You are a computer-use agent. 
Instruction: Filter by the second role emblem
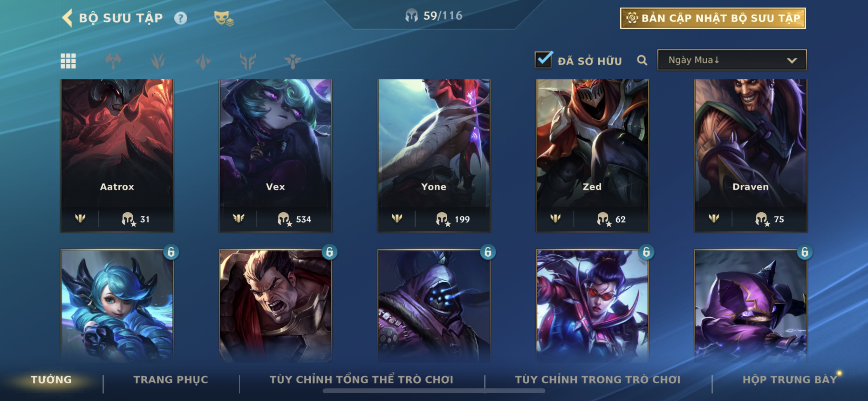(x=158, y=61)
